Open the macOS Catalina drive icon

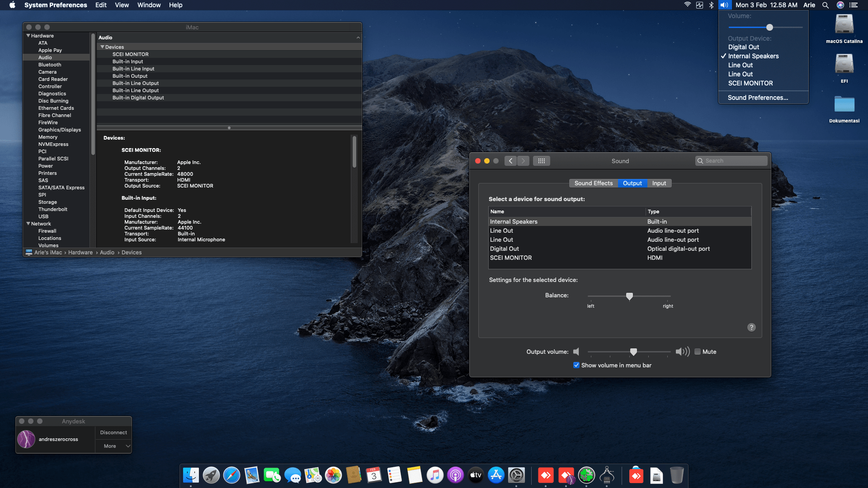pos(844,25)
